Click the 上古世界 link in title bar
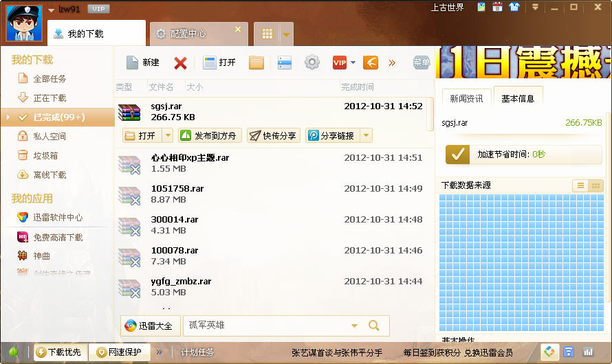612x364 pixels. click(447, 8)
